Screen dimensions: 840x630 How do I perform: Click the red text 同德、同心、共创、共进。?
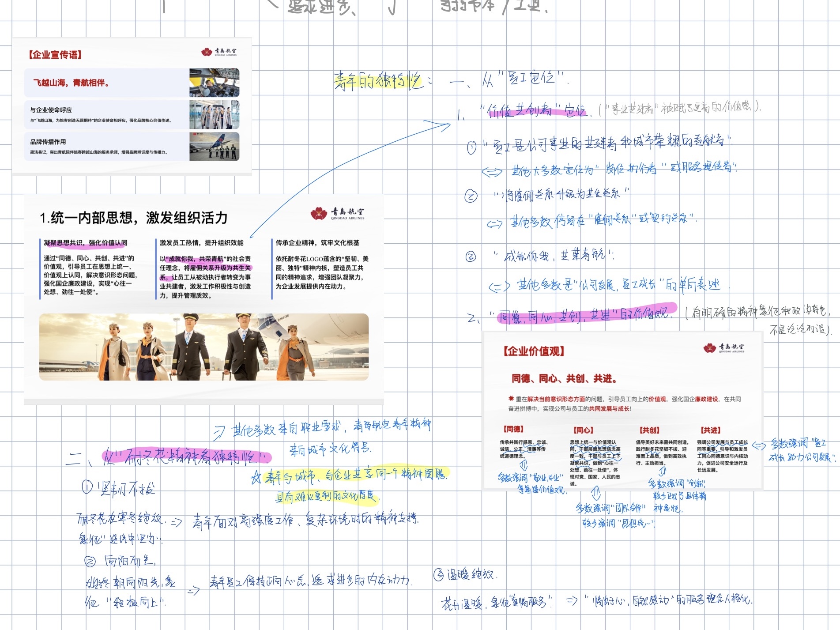(x=564, y=379)
